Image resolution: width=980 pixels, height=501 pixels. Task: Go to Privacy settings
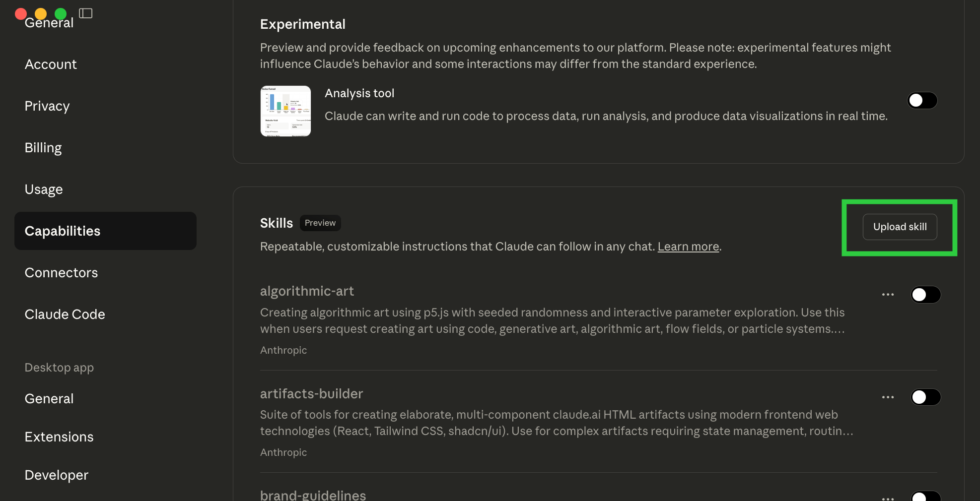(x=47, y=106)
